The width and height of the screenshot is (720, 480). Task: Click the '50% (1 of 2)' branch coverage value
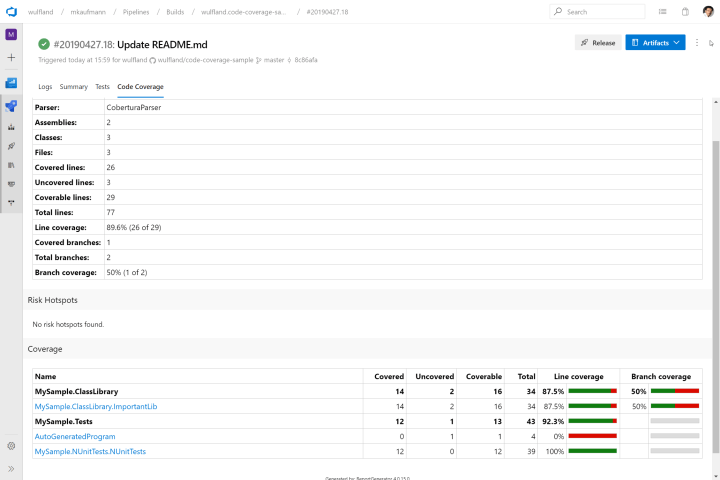click(x=127, y=272)
